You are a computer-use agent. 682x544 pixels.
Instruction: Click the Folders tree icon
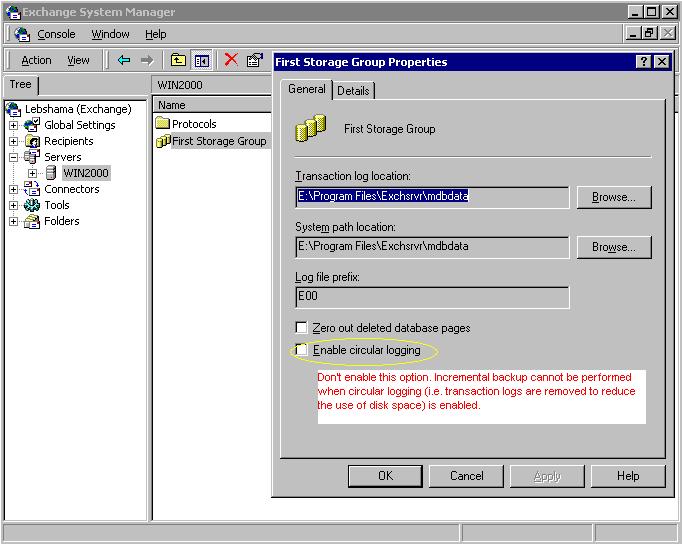click(x=32, y=221)
